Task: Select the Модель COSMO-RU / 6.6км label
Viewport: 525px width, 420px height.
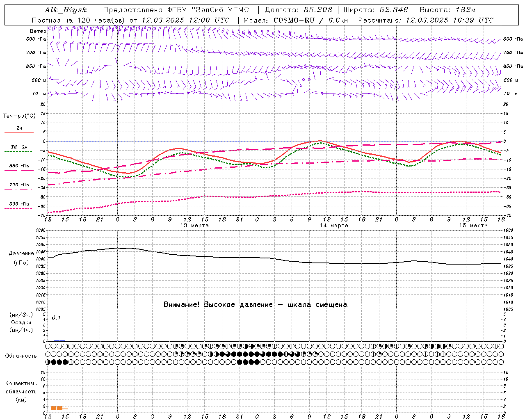Action: 296,20
